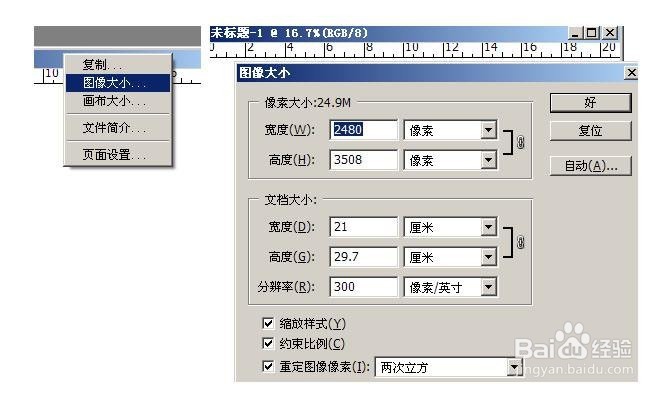Uncheck 重定图像像素 checkbox
This screenshot has width=671, height=393.
click(268, 366)
